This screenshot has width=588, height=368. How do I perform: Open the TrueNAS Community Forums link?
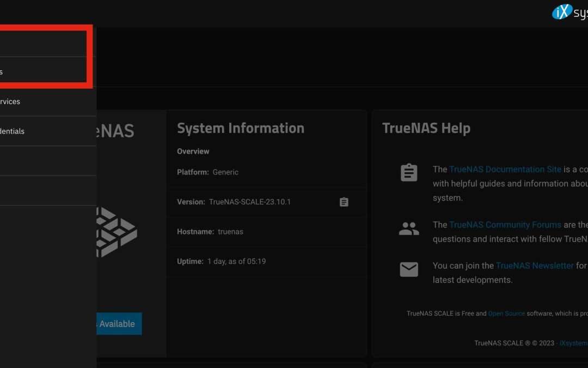[505, 225]
